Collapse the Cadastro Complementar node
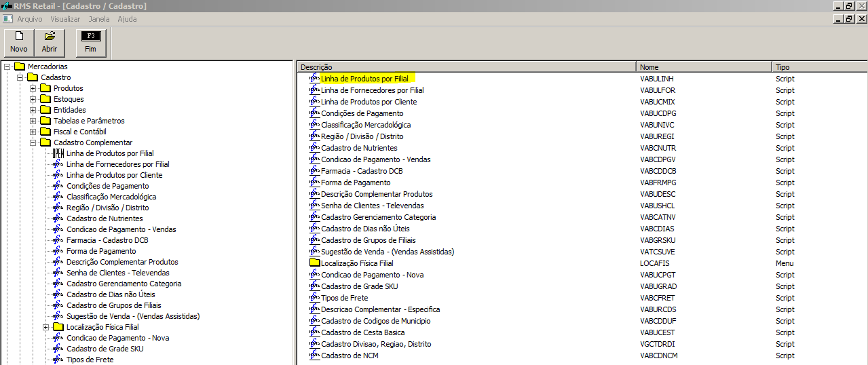The image size is (868, 365). pyautogui.click(x=33, y=142)
